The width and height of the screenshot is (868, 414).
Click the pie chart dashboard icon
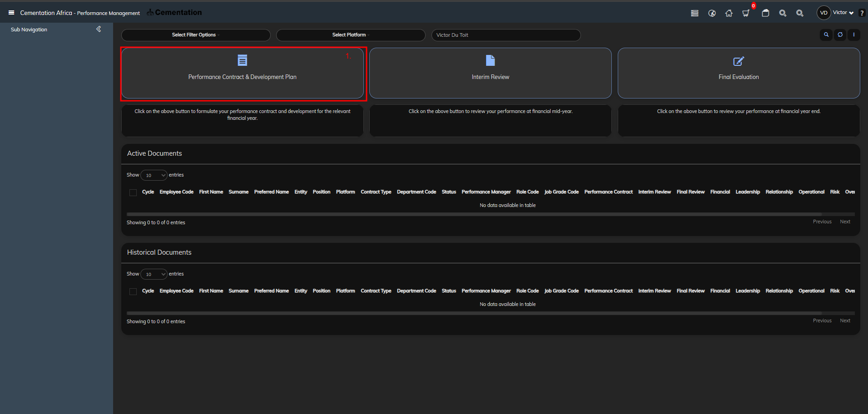pos(712,13)
